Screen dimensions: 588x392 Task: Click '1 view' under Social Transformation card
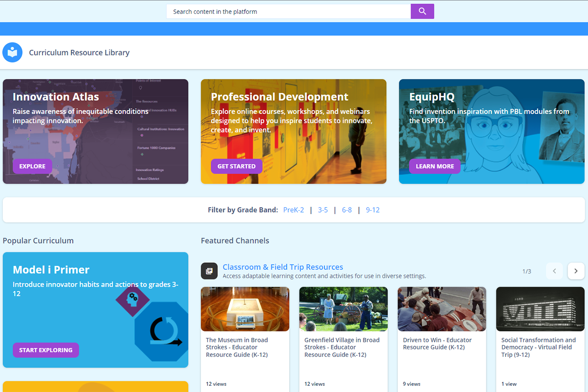coord(509,384)
